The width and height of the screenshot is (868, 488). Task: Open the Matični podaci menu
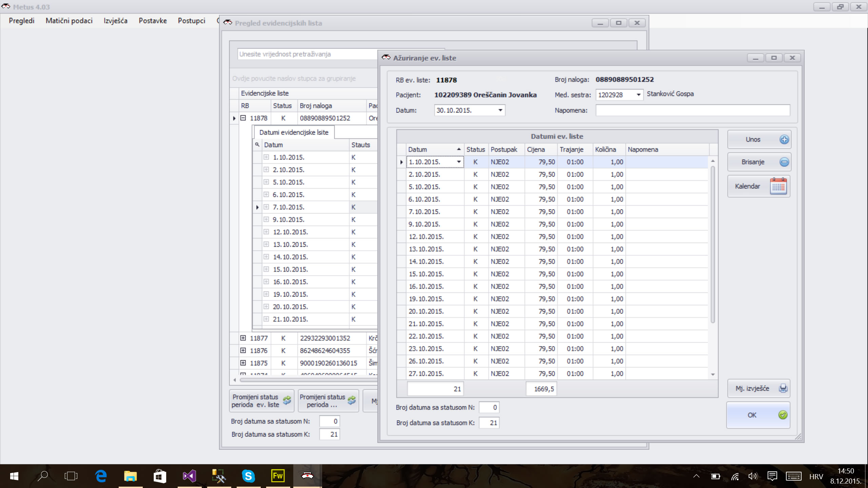[x=69, y=21]
